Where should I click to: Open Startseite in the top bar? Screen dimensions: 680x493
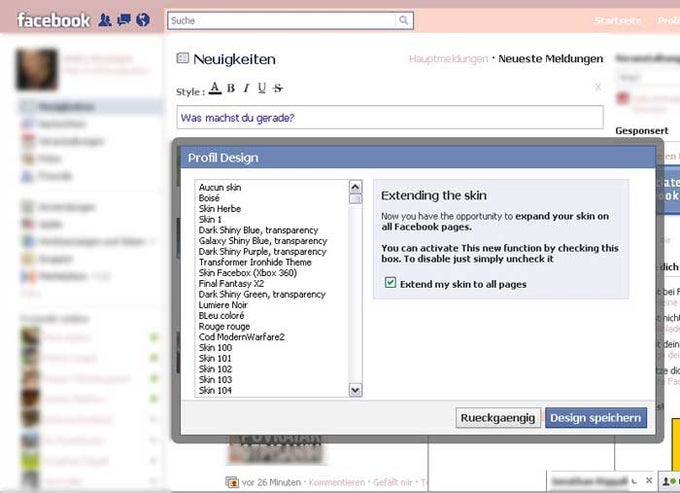(618, 20)
